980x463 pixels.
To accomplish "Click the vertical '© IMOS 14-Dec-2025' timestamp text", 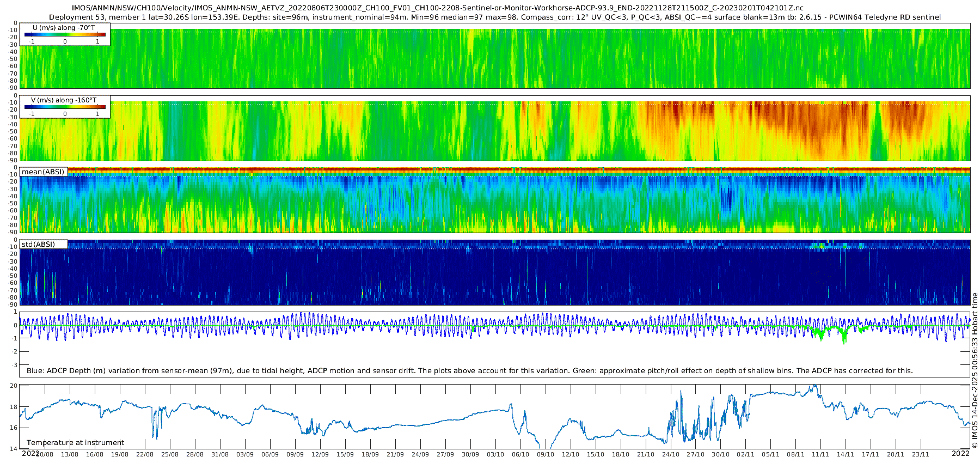I will pyautogui.click(x=975, y=370).
